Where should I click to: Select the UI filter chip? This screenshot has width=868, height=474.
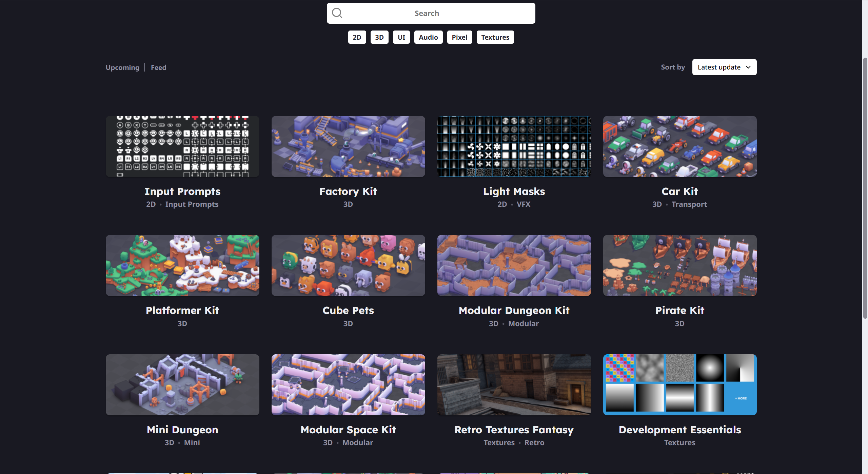click(401, 37)
